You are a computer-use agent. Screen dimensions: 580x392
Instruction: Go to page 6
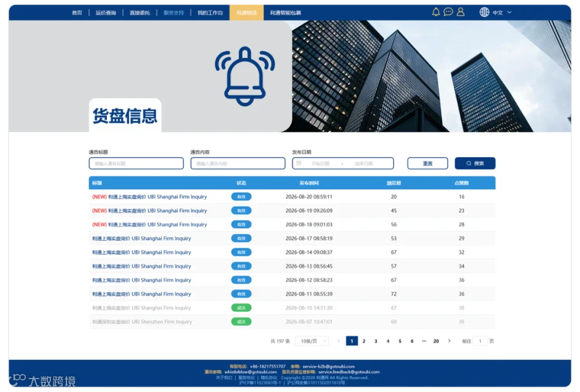point(412,341)
